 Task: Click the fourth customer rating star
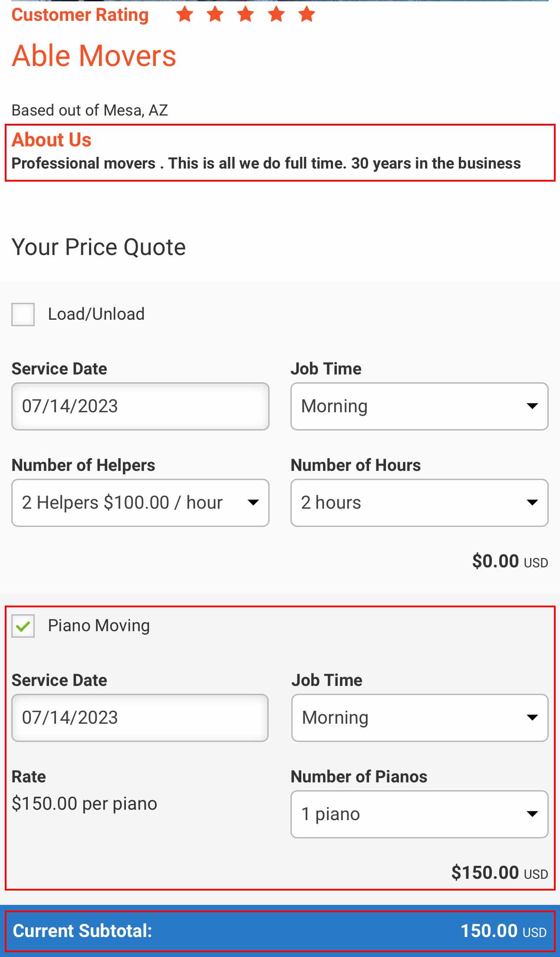pos(276,14)
